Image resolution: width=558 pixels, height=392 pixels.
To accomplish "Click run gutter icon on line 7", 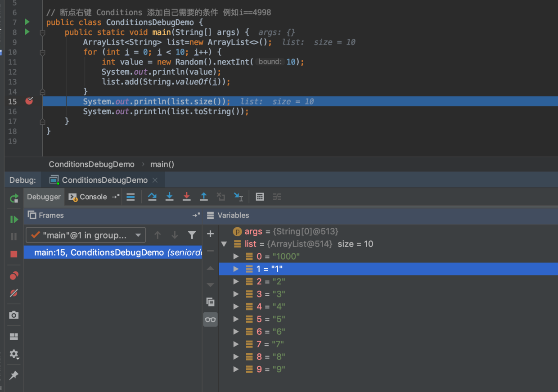I will coord(27,22).
